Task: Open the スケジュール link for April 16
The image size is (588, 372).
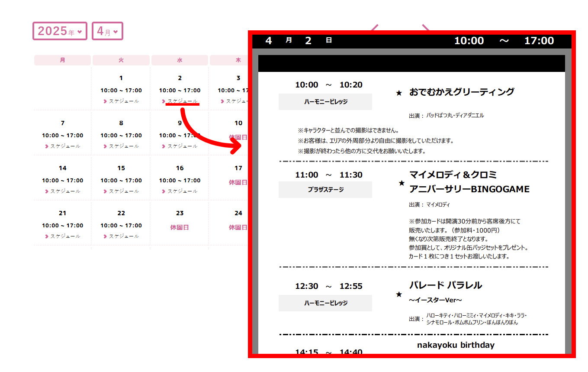Action: point(180,191)
